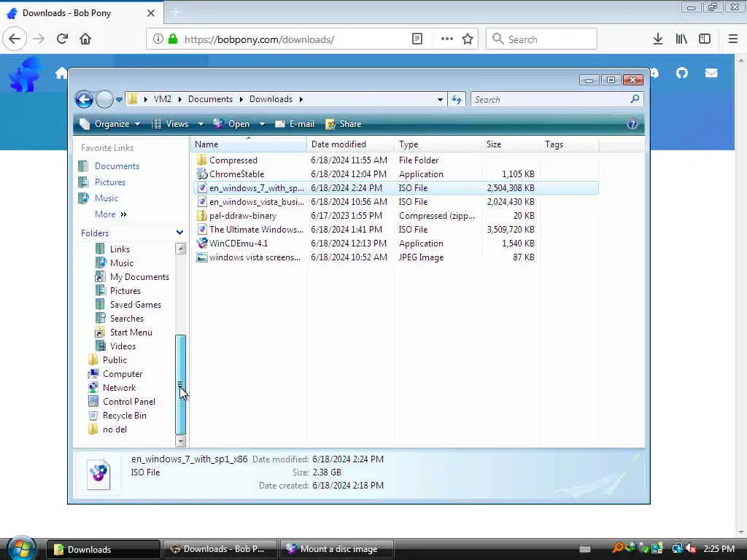Viewport: 747px width, 560px height.
Task: Open the Views menu button
Action: pos(170,124)
